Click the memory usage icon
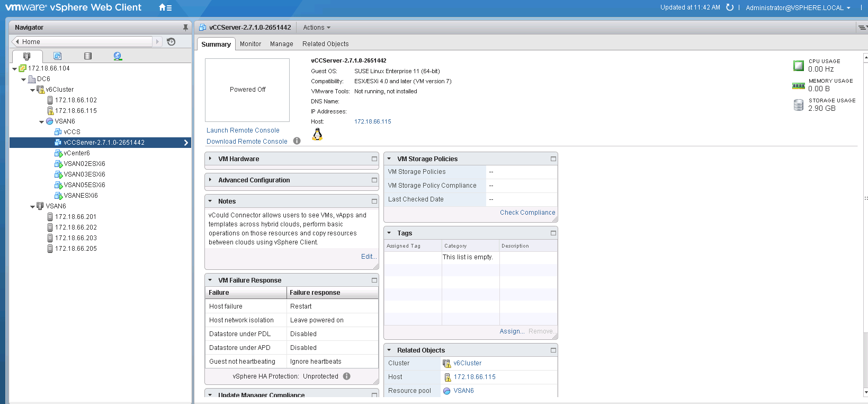 [799, 86]
